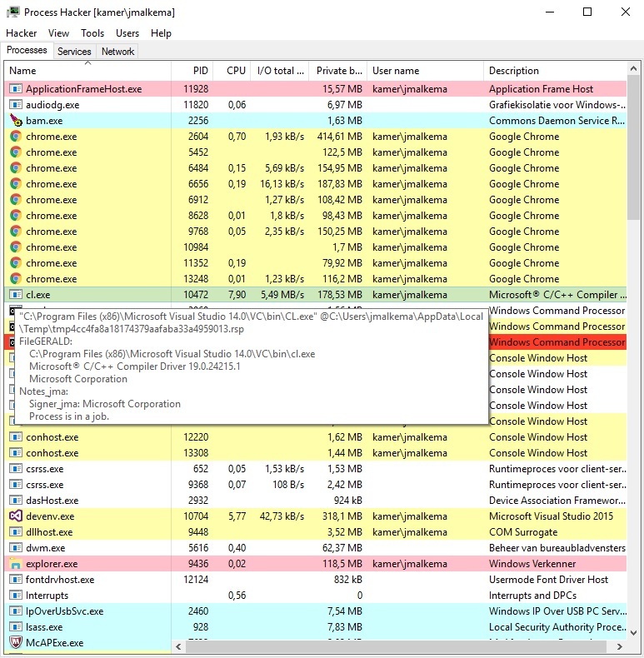The image size is (644, 658).
Task: Click the dasHost.exe process icon
Action: coord(16,501)
